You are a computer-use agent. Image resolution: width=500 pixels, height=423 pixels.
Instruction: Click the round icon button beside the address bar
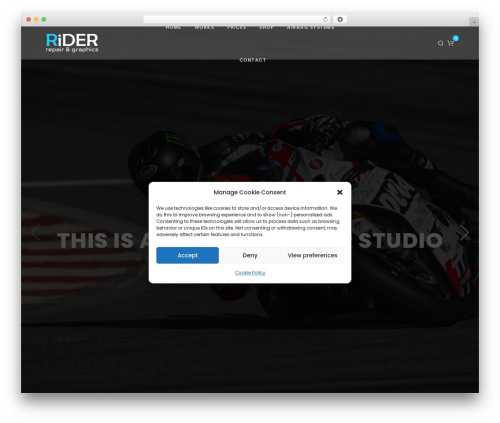pyautogui.click(x=340, y=20)
